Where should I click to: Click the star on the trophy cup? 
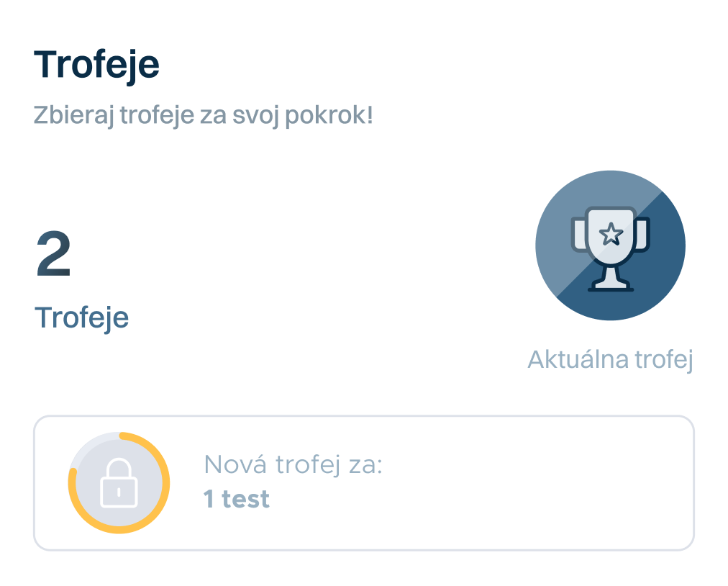611,233
